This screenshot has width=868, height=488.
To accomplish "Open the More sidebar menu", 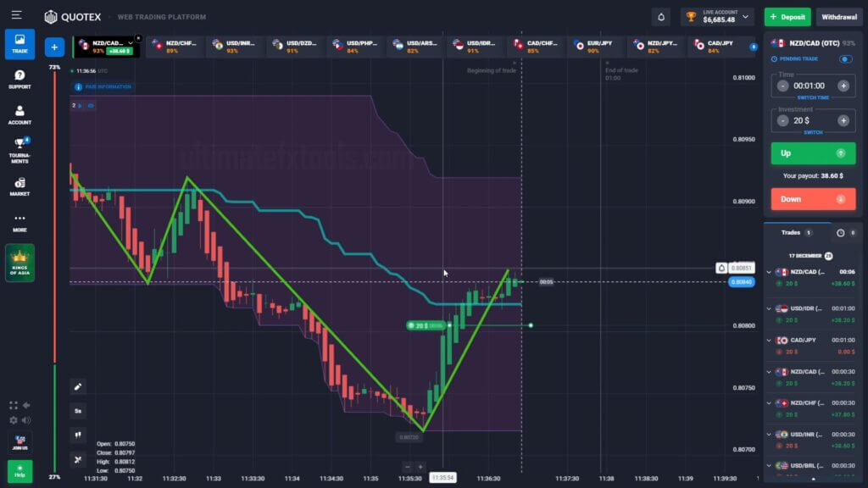I will [x=20, y=223].
